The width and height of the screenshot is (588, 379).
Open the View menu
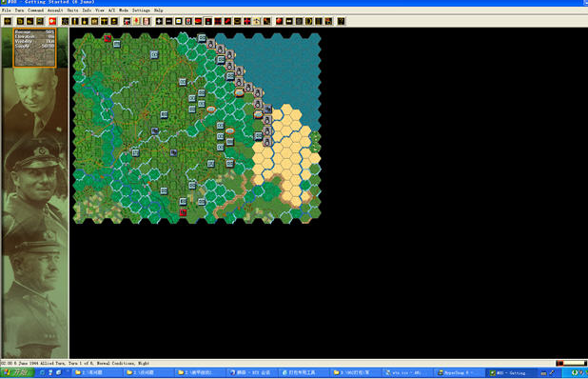pyautogui.click(x=100, y=10)
